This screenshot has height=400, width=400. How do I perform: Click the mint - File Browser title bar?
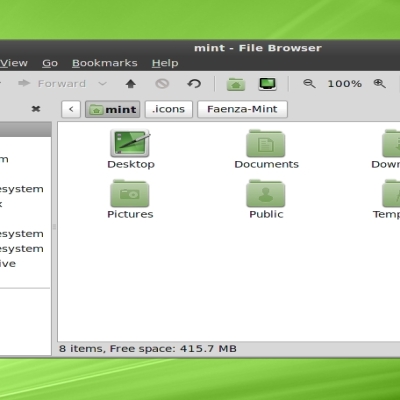(x=258, y=48)
